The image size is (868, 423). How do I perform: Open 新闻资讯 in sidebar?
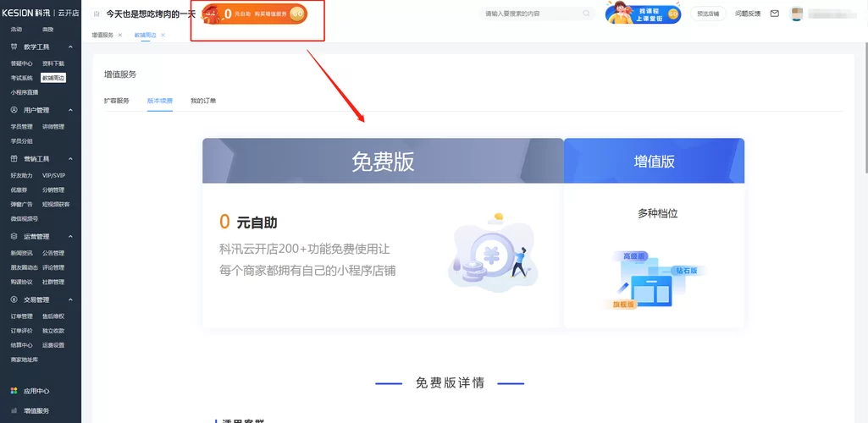21,253
